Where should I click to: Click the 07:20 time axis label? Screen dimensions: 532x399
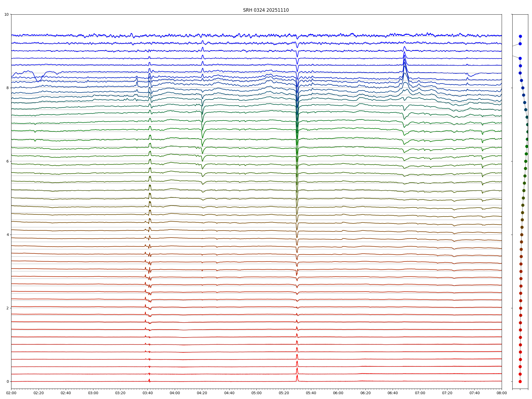[x=447, y=393]
